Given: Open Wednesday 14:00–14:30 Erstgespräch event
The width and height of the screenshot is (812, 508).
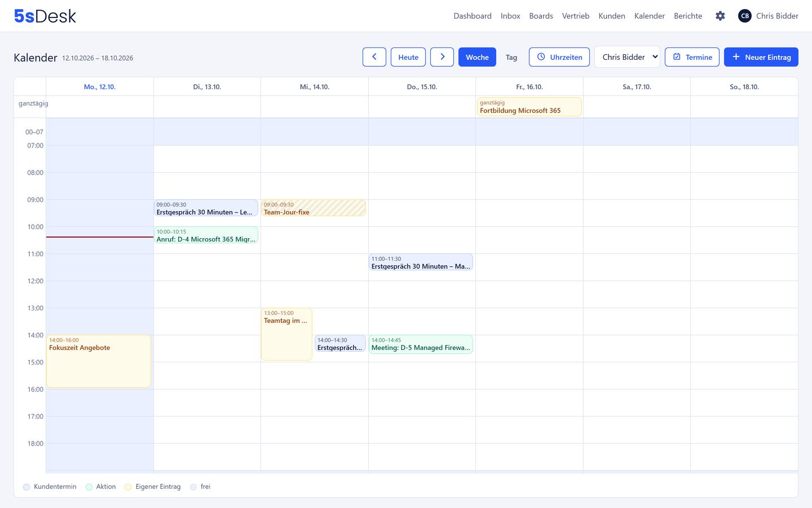Looking at the screenshot, I should [340, 343].
